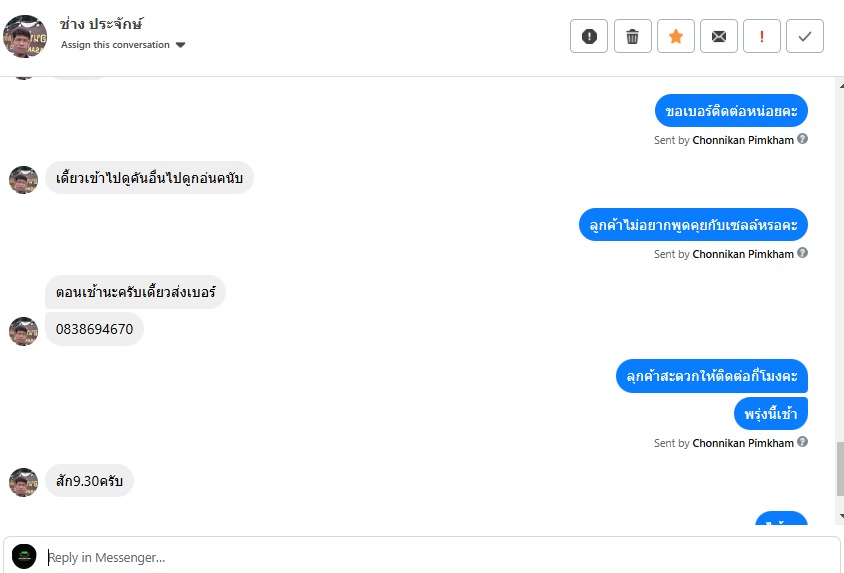Click the spam report octagon icon
Viewport: 844px width, 573px height.
pos(589,36)
